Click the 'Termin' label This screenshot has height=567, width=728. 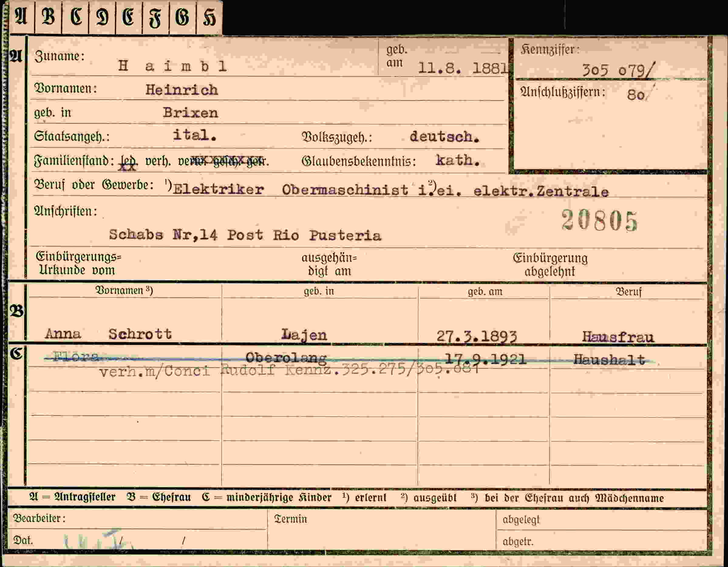[290, 519]
